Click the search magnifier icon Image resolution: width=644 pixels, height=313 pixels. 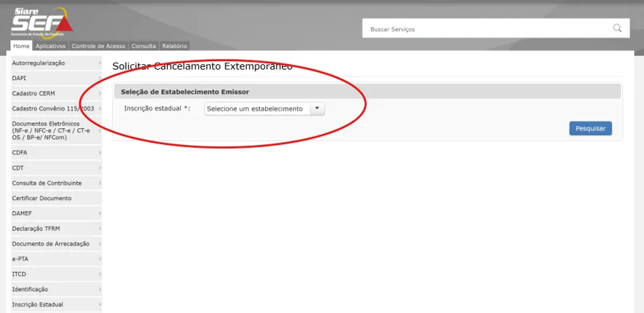click(x=617, y=28)
